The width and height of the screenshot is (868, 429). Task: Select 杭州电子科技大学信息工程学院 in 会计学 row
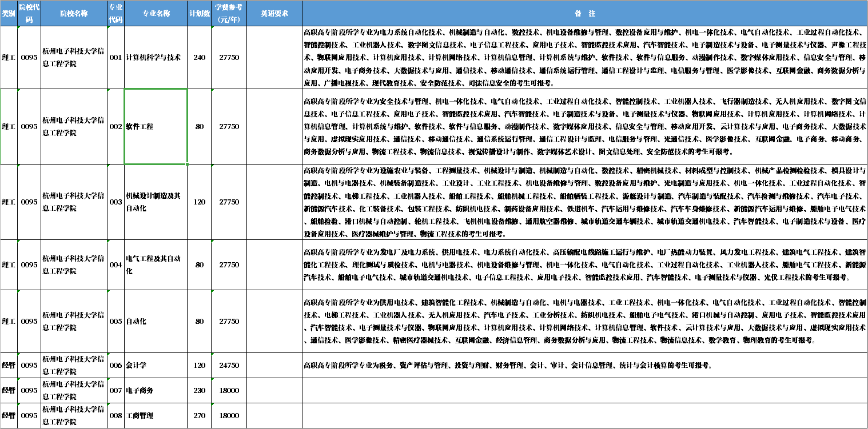click(74, 365)
